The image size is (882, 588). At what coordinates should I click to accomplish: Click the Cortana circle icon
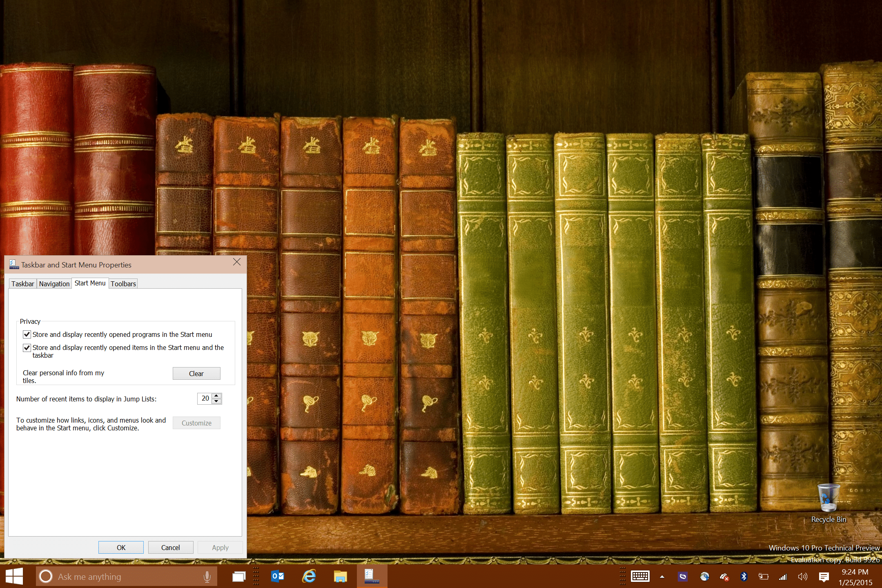tap(46, 576)
